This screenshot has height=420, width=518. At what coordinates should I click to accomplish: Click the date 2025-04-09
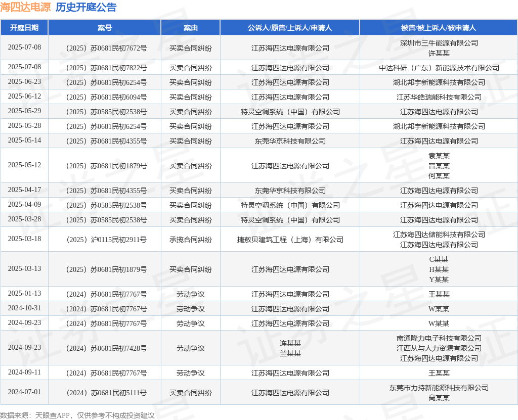point(24,205)
